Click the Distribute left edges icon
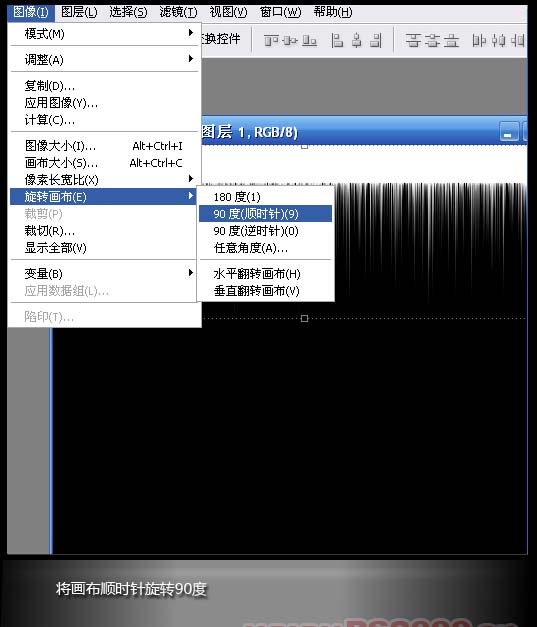 [479, 40]
